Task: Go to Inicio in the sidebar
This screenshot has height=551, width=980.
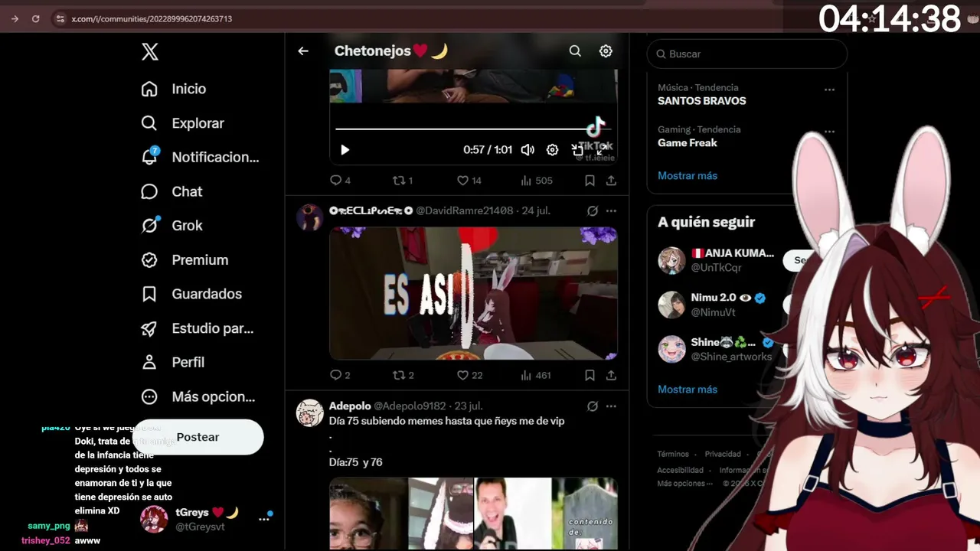Action: click(174, 89)
